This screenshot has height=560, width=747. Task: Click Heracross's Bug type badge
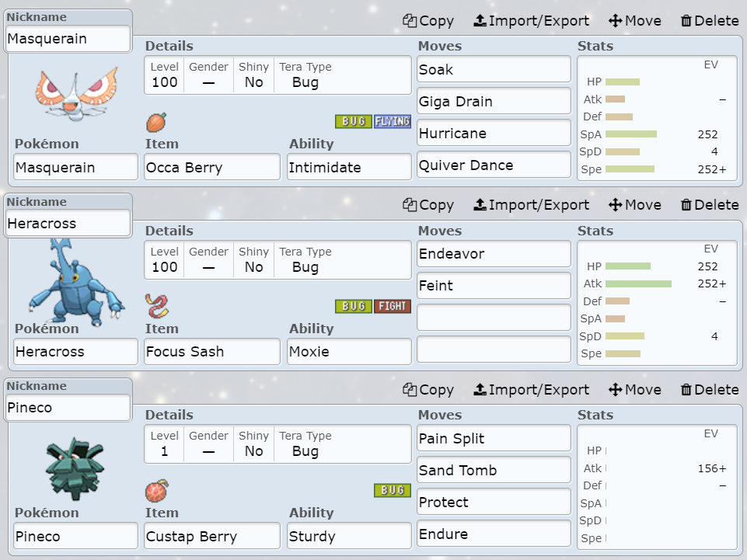point(354,306)
